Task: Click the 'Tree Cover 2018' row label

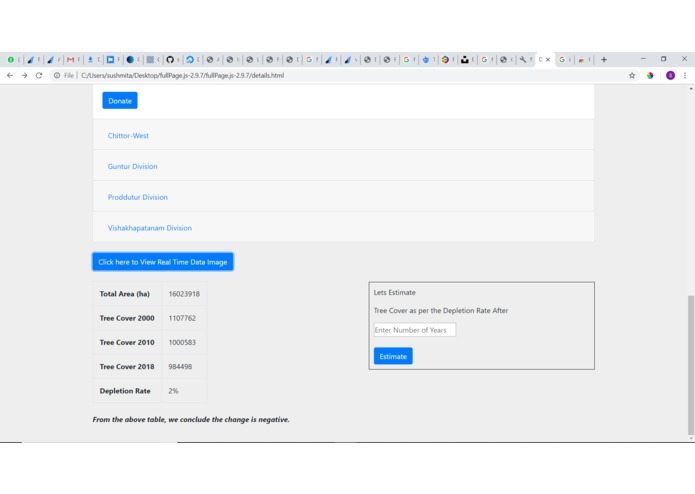Action: (127, 367)
